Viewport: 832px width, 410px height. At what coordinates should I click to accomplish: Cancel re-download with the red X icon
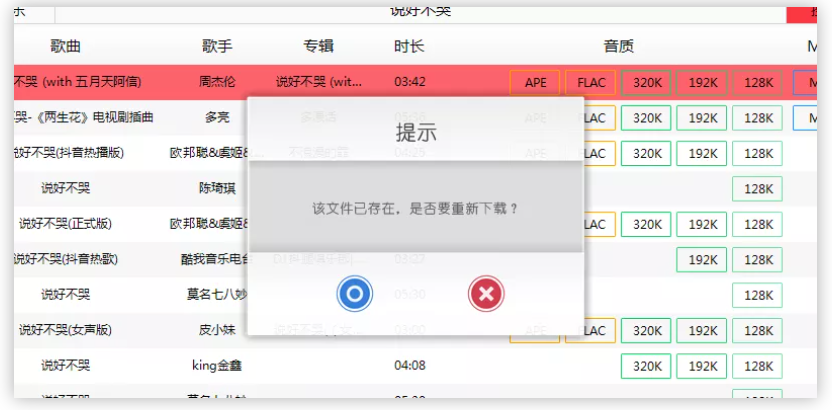coord(486,293)
